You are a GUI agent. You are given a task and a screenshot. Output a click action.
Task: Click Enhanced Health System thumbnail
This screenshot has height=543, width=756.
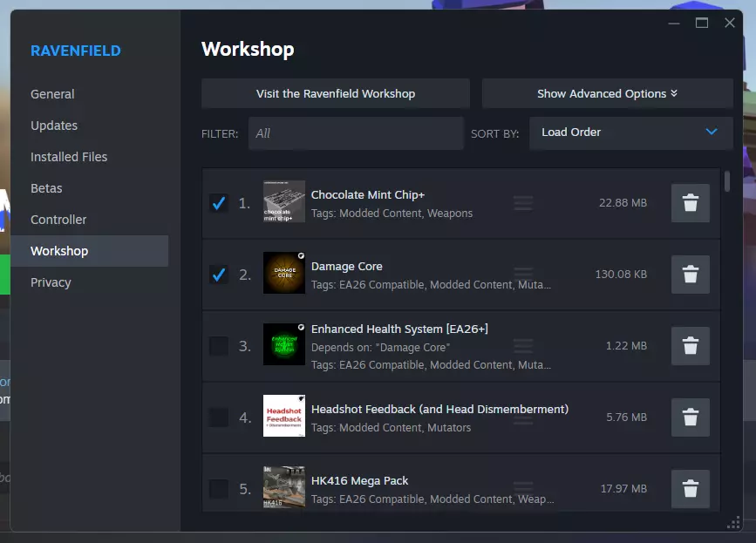[x=284, y=344]
